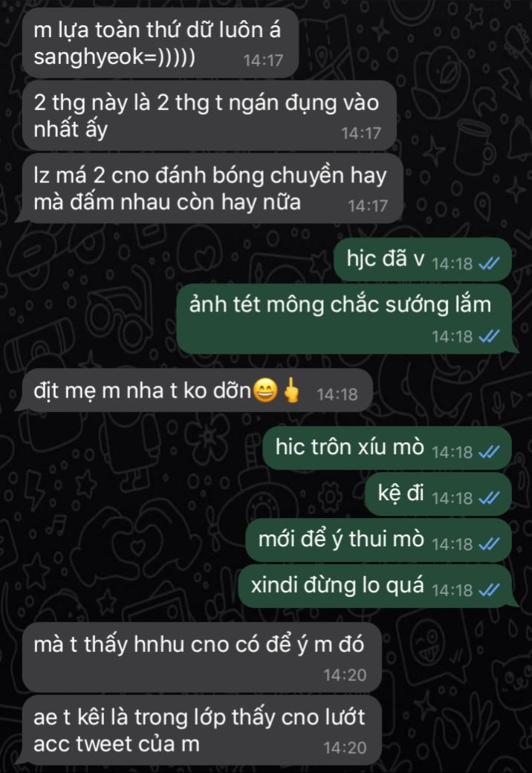Tap the read-receipt ticks on 'hjc đã v'

tap(489, 264)
